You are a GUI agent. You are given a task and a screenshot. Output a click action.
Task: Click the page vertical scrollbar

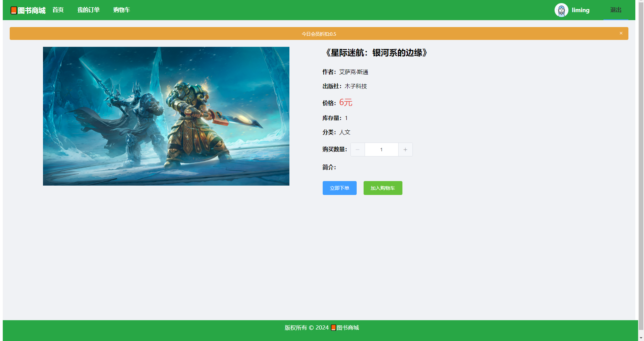[x=641, y=167]
